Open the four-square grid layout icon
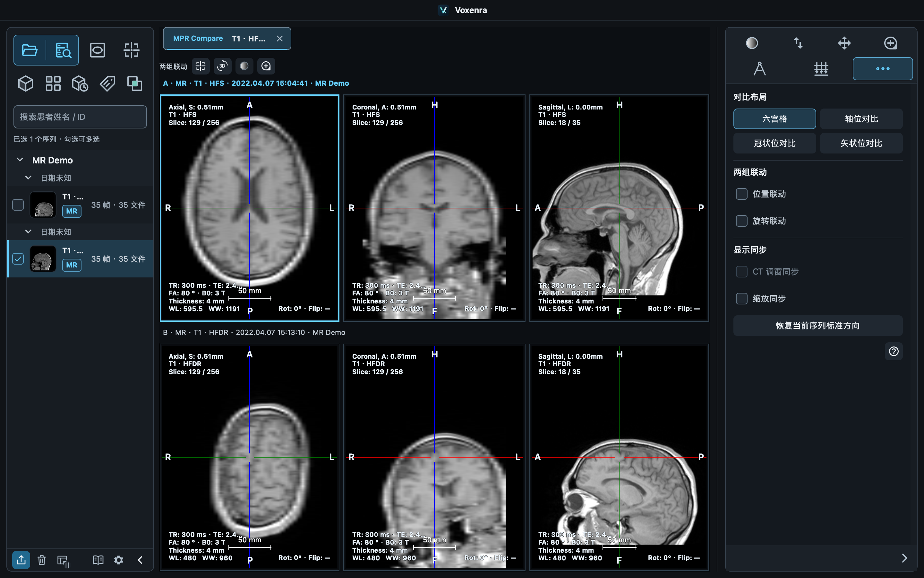The height and width of the screenshot is (578, 924). (53, 83)
